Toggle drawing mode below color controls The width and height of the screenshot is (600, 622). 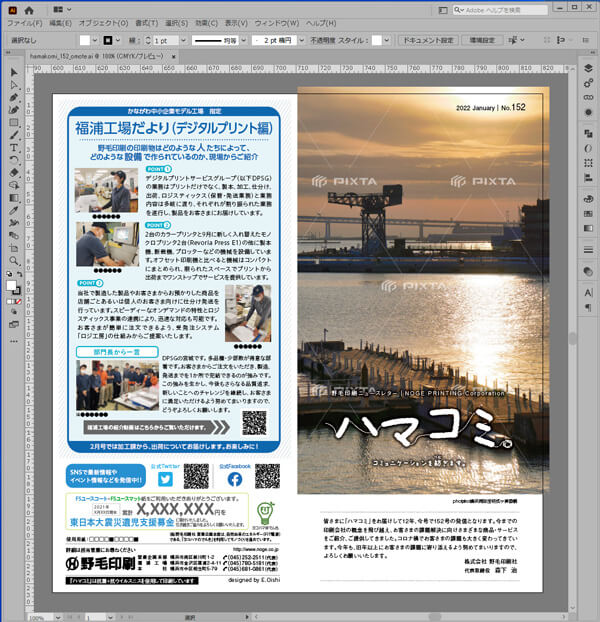14,312
